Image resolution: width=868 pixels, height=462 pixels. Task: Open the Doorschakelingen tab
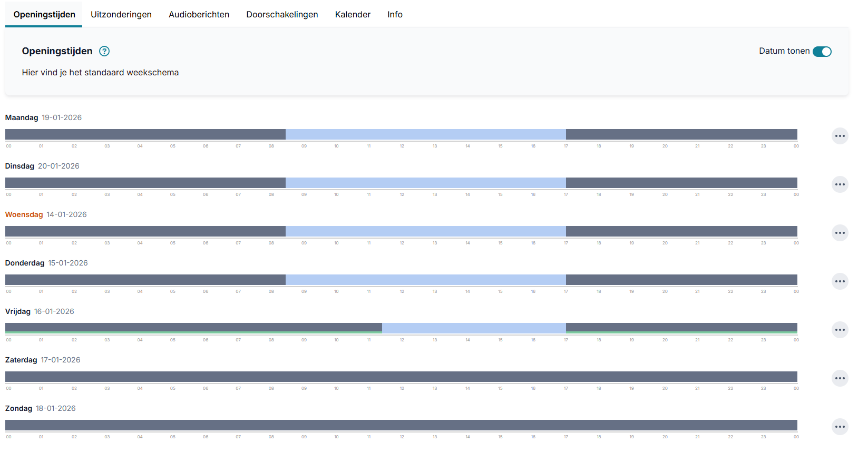pyautogui.click(x=282, y=15)
